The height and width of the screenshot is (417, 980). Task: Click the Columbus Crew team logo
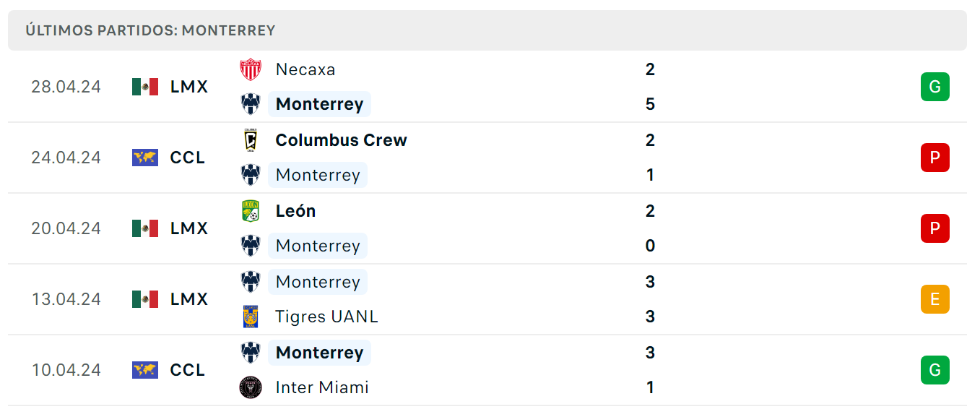coord(251,140)
